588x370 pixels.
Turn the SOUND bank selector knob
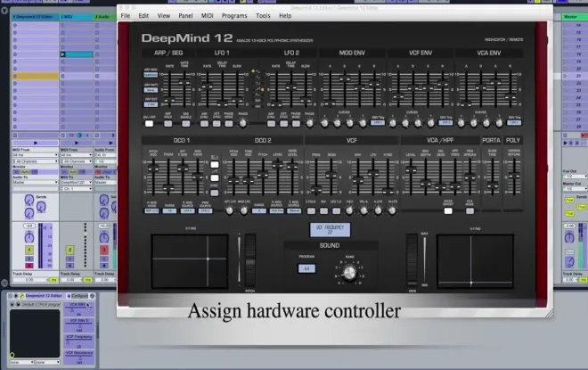point(349,273)
